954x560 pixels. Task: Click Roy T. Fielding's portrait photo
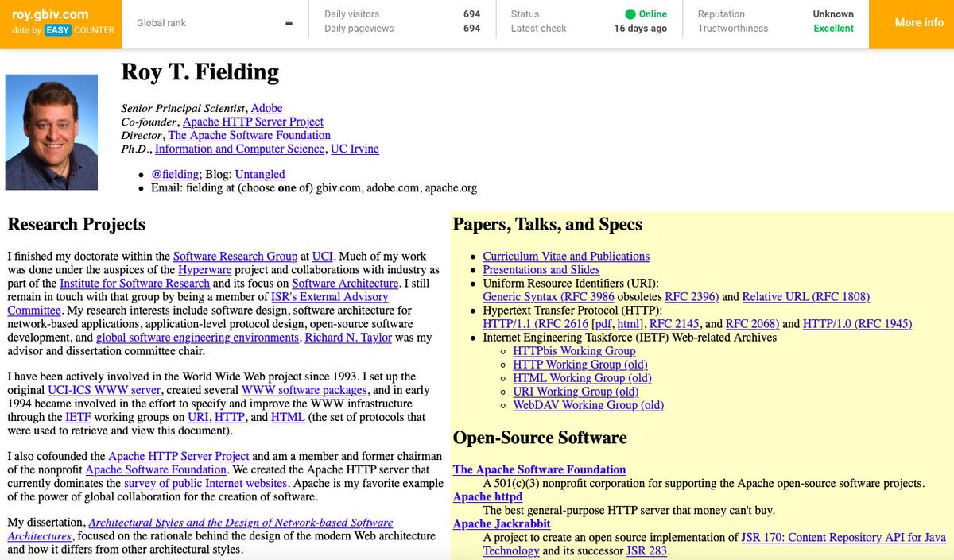click(x=52, y=132)
